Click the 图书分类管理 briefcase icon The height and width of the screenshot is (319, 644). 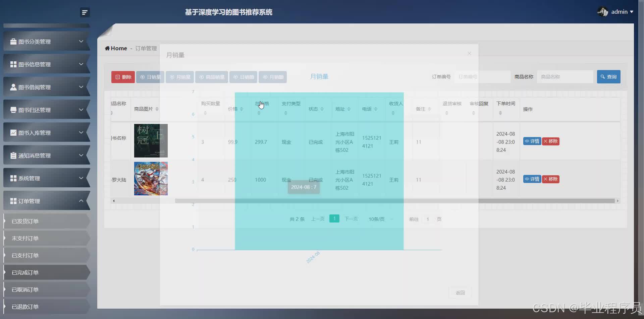pyautogui.click(x=13, y=42)
